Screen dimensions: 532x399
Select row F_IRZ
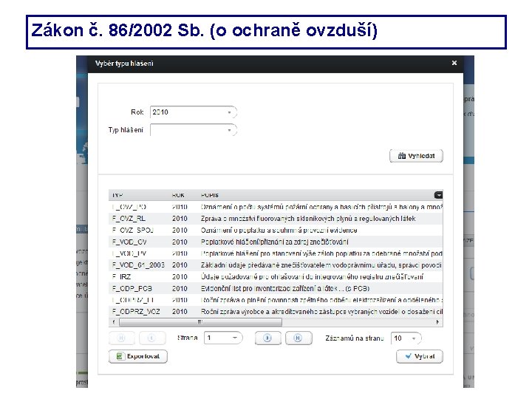click(276, 276)
